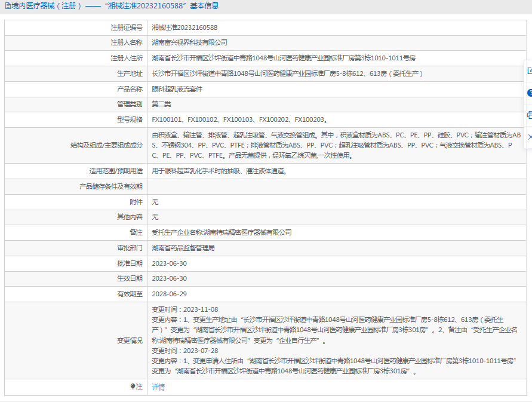Click the 生产地址 production address value

pyautogui.click(x=287, y=73)
